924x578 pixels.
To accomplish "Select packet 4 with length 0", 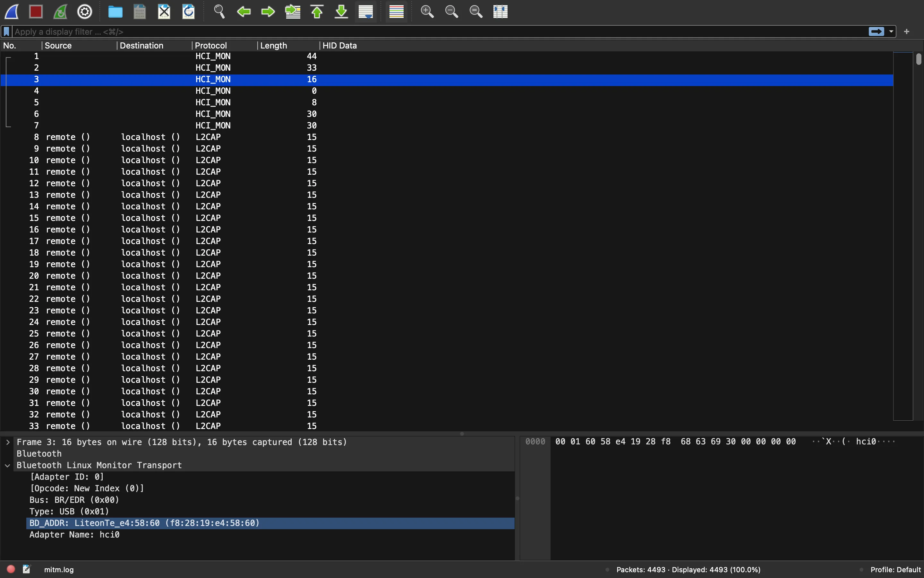I will (x=447, y=91).
